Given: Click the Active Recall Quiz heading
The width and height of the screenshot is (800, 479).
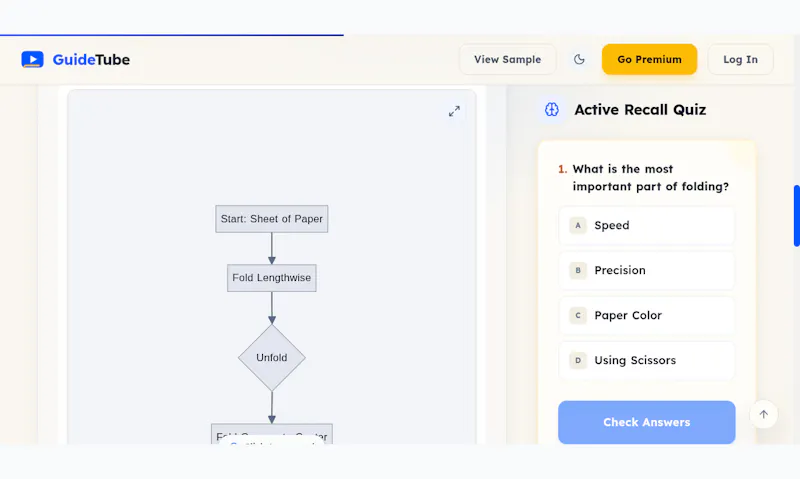Looking at the screenshot, I should [x=640, y=110].
